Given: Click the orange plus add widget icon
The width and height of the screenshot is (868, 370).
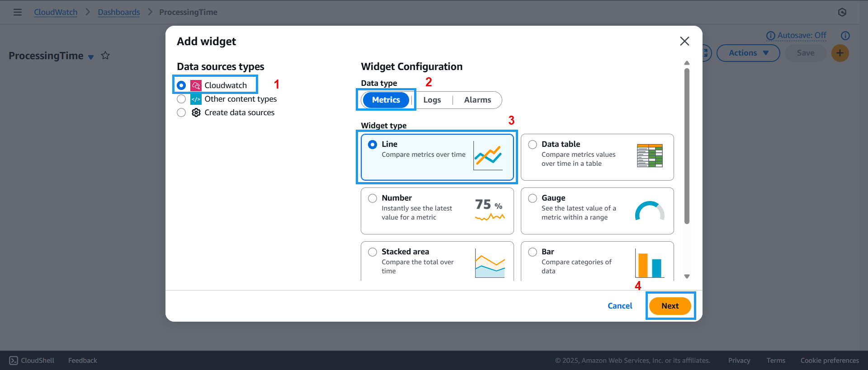Looking at the screenshot, I should point(840,53).
